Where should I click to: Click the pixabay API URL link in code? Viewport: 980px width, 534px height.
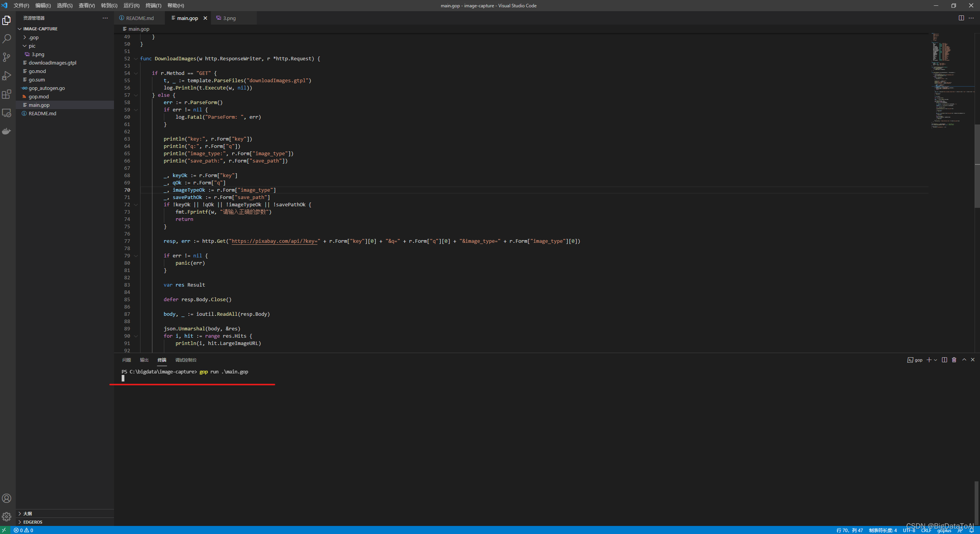click(274, 241)
